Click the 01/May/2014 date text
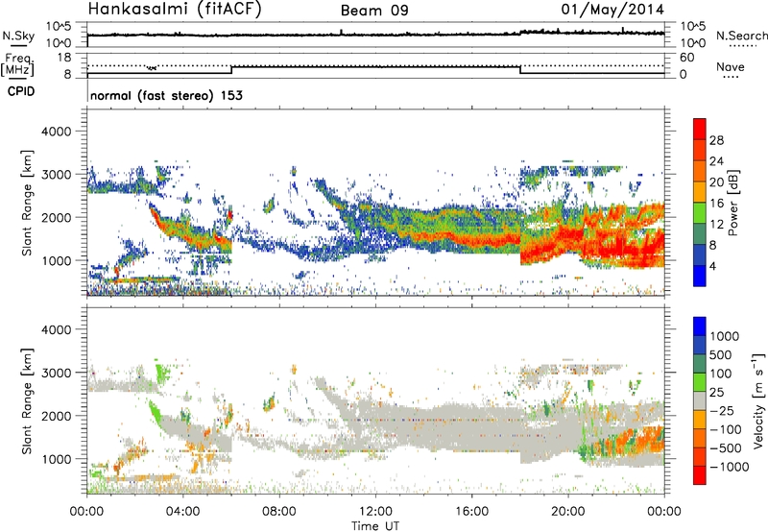 point(612,10)
